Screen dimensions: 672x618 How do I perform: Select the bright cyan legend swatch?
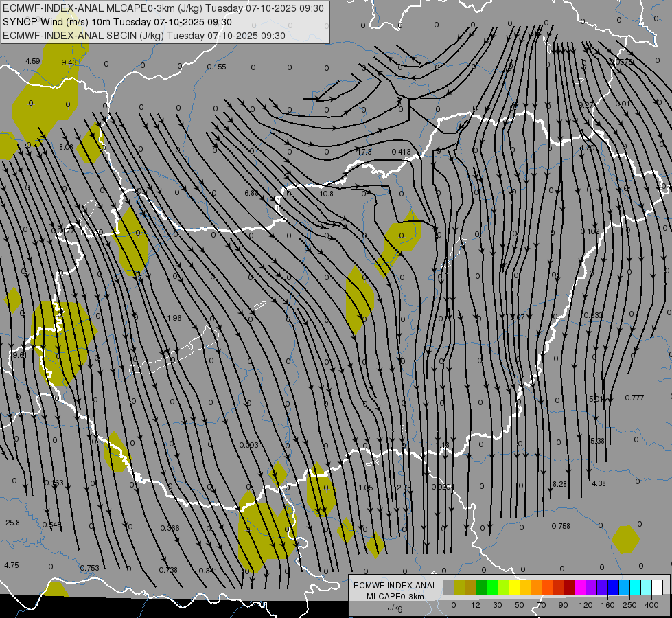pyautogui.click(x=635, y=587)
